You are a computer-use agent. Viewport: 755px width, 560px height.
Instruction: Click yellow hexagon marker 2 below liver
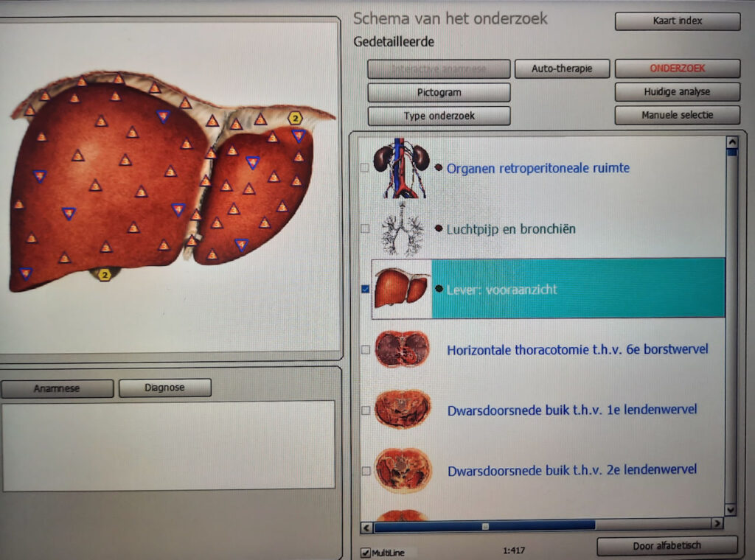tap(105, 275)
